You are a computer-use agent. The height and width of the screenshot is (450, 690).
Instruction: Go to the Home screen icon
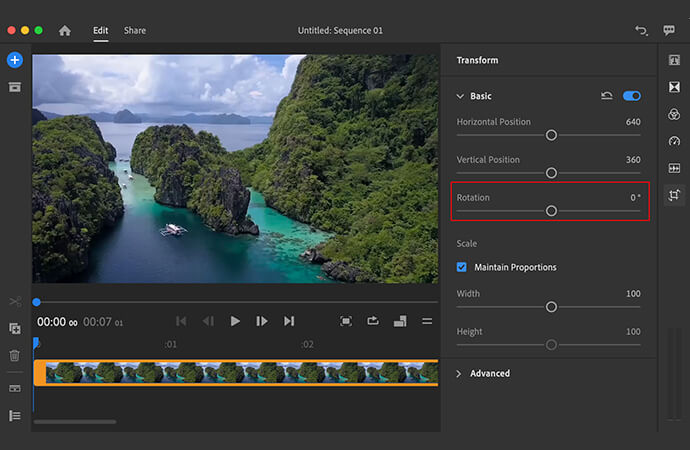65,31
